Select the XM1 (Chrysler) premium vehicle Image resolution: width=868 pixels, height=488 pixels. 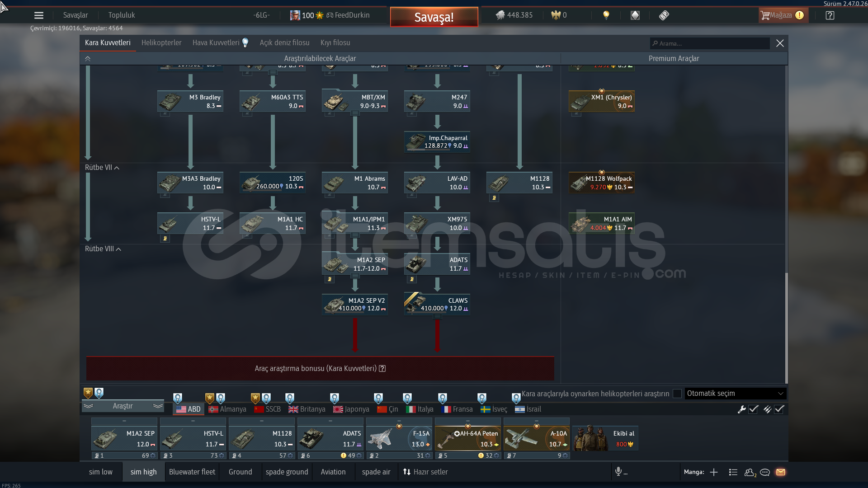click(602, 101)
